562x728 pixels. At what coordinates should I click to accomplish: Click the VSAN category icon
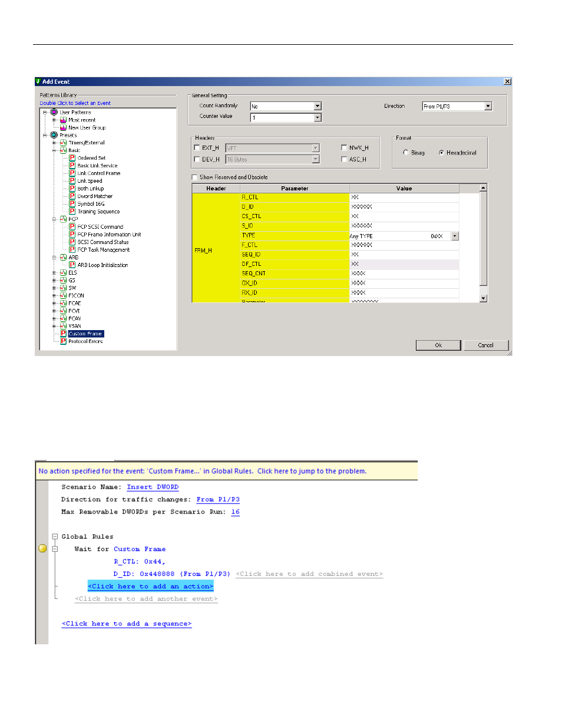63,326
